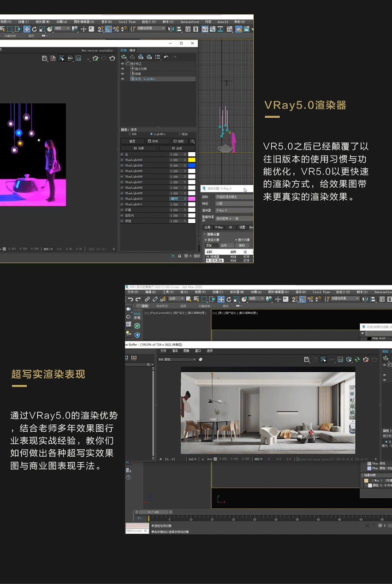392x584 pixels.
Task: Click the 重置 button in LightMix panel
Action: 132,141
